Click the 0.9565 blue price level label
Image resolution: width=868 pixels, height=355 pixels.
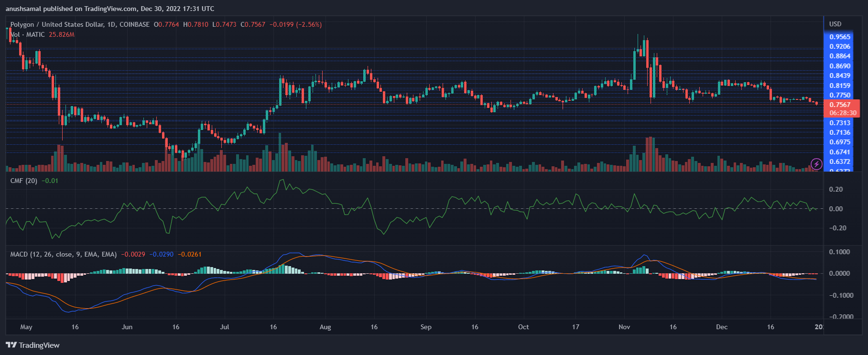click(x=840, y=37)
